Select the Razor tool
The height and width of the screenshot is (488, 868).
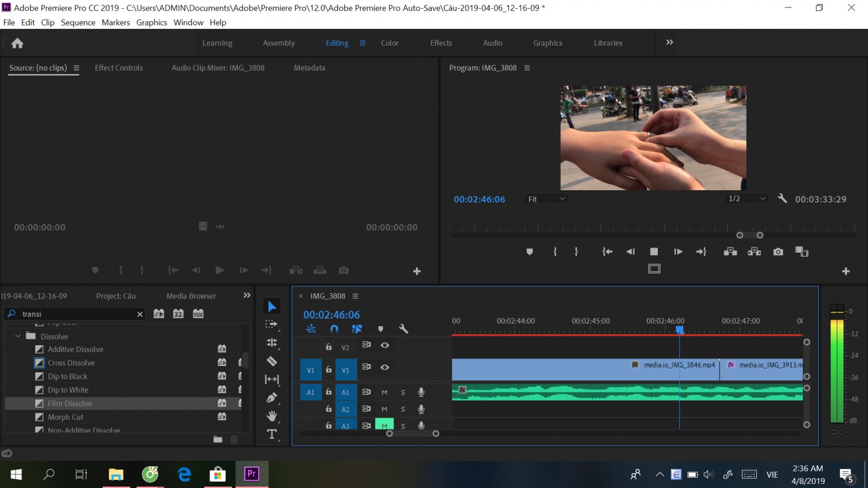(x=272, y=361)
